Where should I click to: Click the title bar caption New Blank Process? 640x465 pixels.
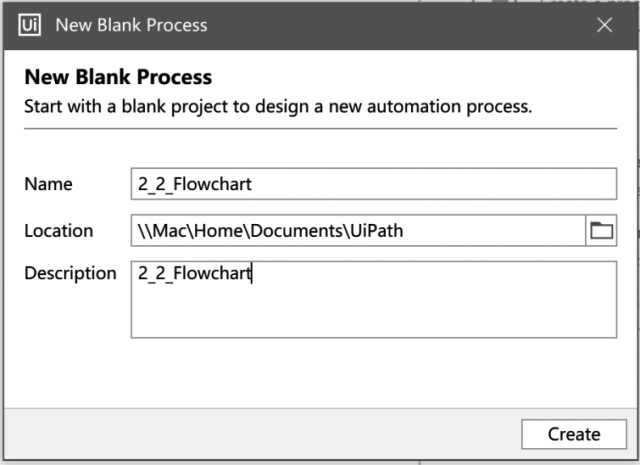[x=131, y=25]
